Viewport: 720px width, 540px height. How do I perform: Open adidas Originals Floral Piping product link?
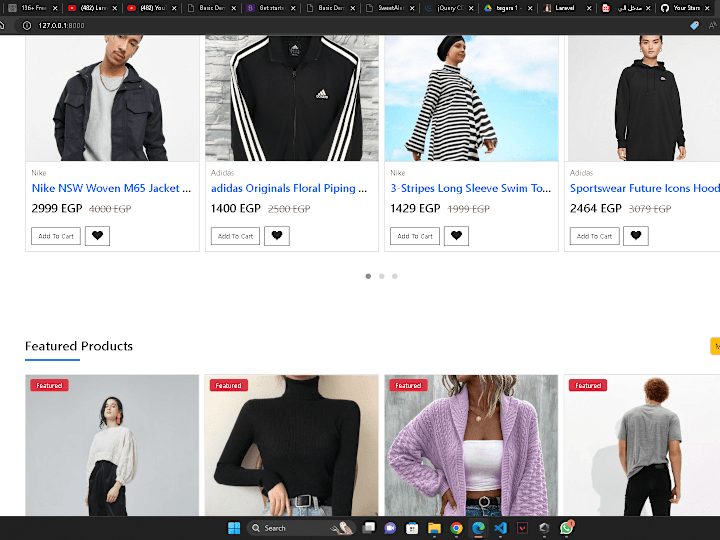click(289, 188)
